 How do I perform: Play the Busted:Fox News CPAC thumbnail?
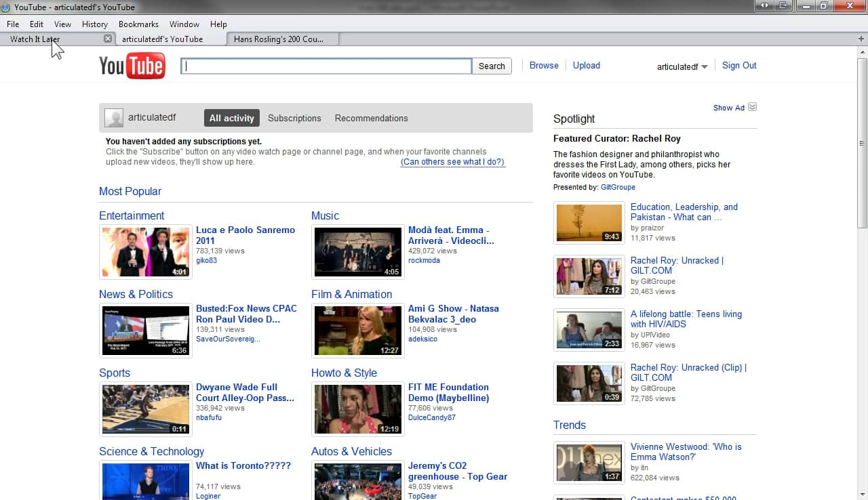tap(146, 331)
